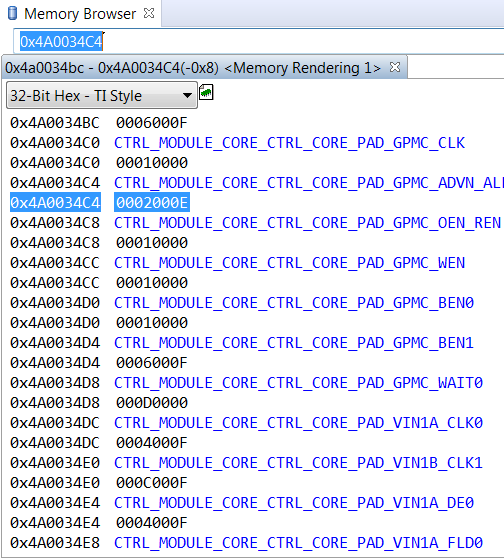Click address 0x4A0034BC in first row
Viewport: 504px width, 558px height.
(55, 123)
